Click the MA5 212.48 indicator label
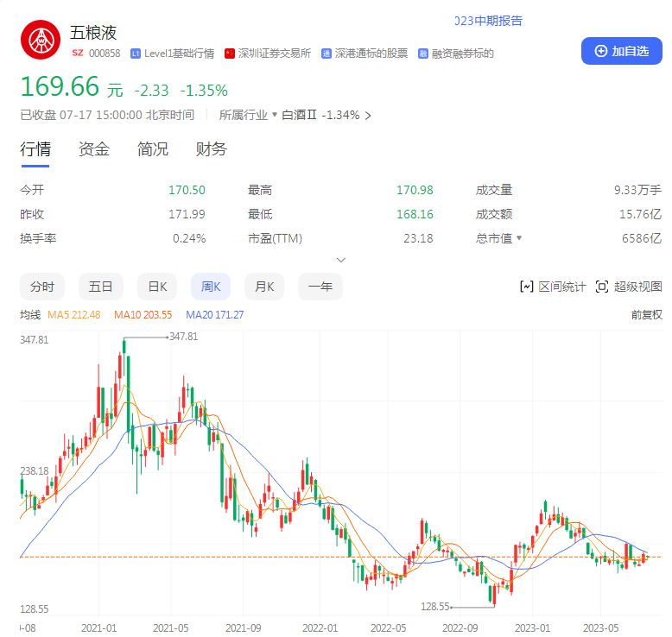This screenshot has width=672, height=637. click(x=73, y=315)
